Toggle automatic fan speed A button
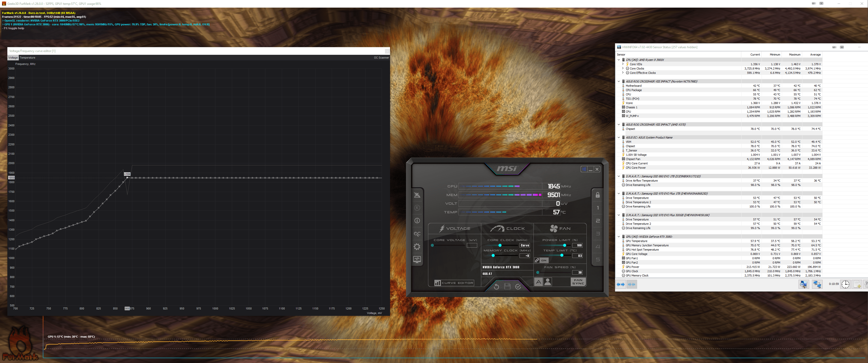 pyautogui.click(x=539, y=282)
